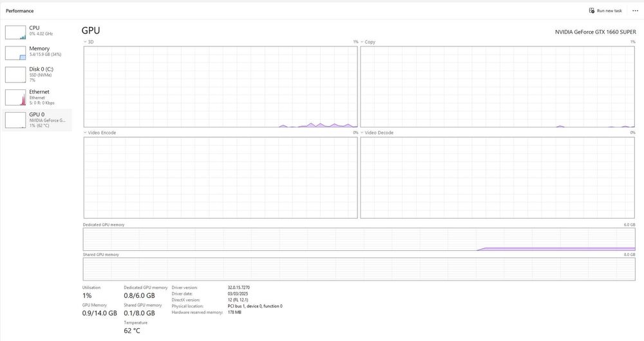The width and height of the screenshot is (644, 341).
Task: Click the Dedicated GPU memory graph
Action: (x=359, y=239)
